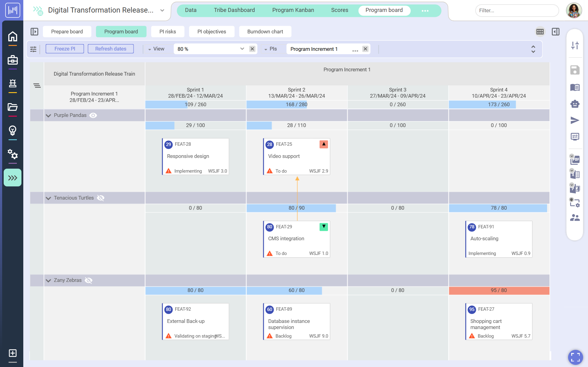The image size is (588, 367).
Task: Click the Freeze PI button
Action: [65, 49]
